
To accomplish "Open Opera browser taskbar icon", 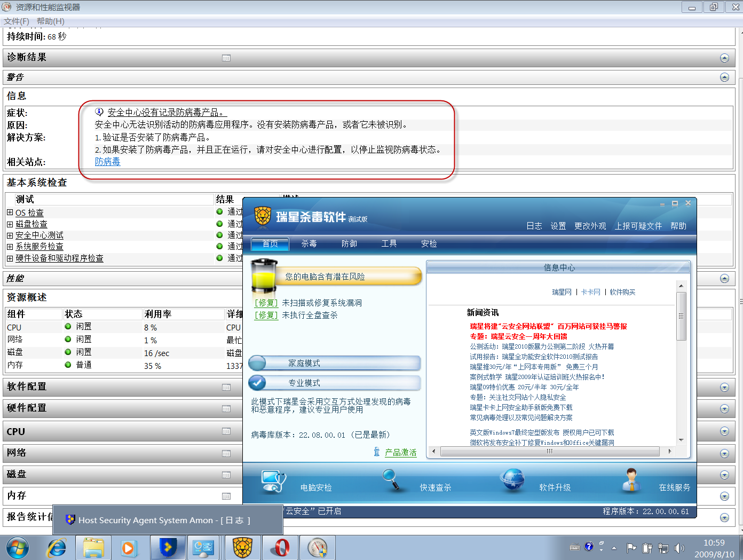I will pyautogui.click(x=281, y=548).
